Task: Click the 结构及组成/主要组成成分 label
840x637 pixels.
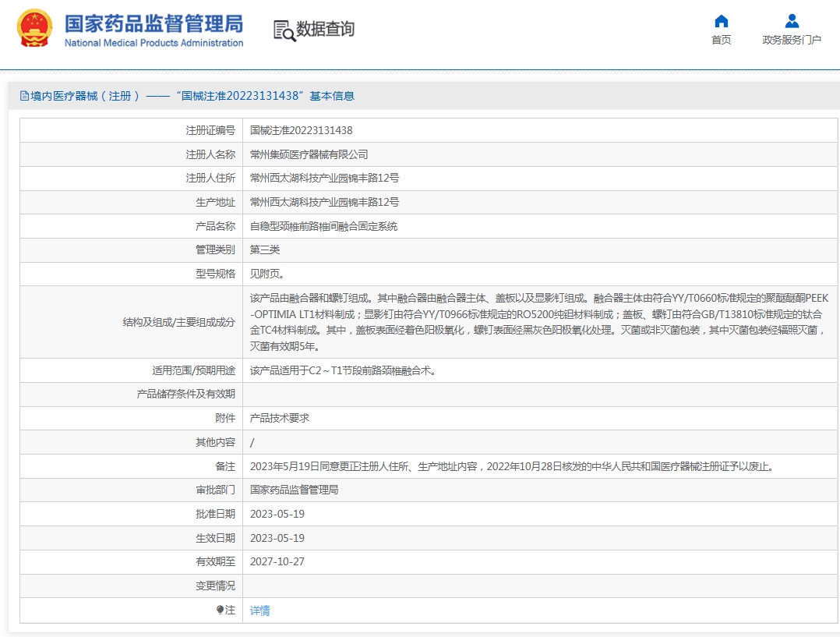Action: tap(179, 322)
